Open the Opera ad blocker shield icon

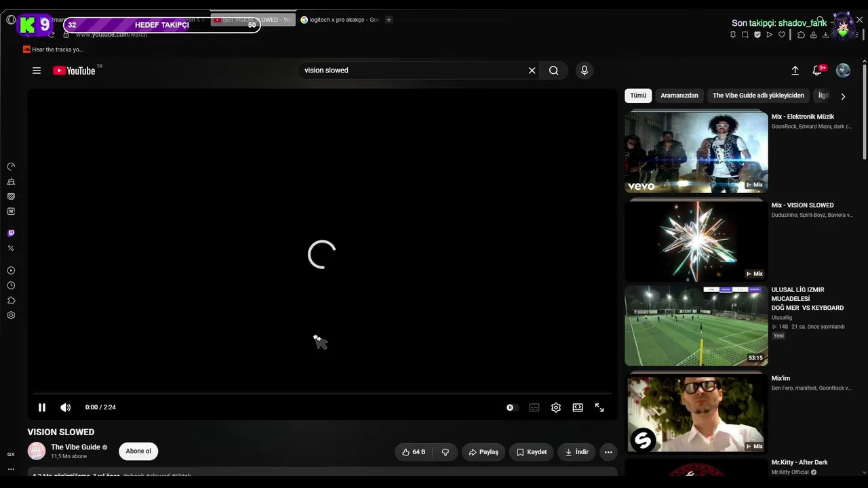coord(757,35)
